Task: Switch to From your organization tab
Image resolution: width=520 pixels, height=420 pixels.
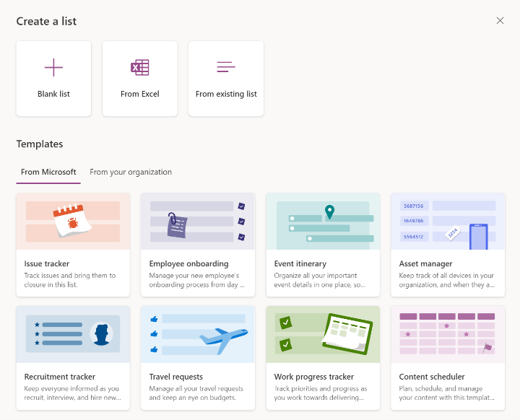Action: point(131,172)
